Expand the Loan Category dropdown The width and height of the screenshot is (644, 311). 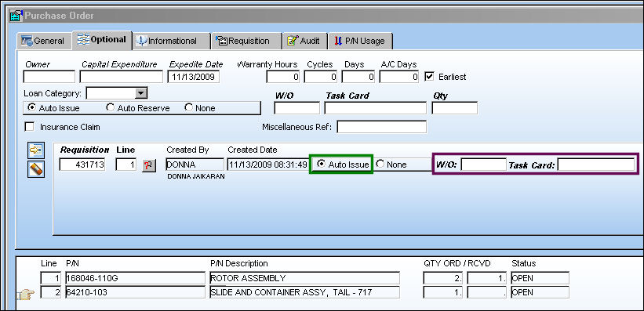(x=141, y=93)
